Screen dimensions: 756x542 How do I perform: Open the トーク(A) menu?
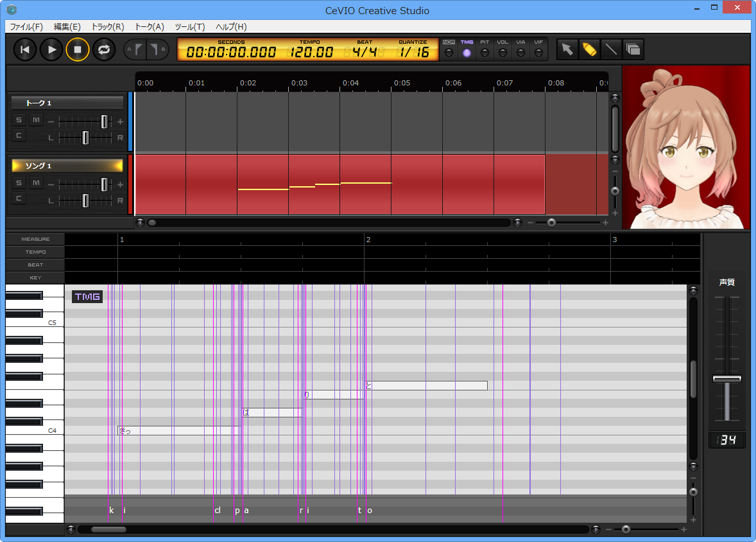coord(150,26)
